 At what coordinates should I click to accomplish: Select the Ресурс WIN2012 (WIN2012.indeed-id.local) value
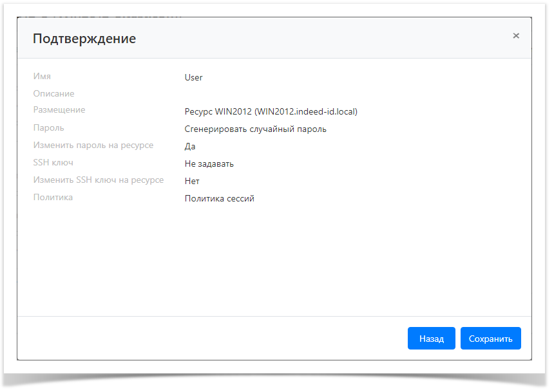[271, 111]
